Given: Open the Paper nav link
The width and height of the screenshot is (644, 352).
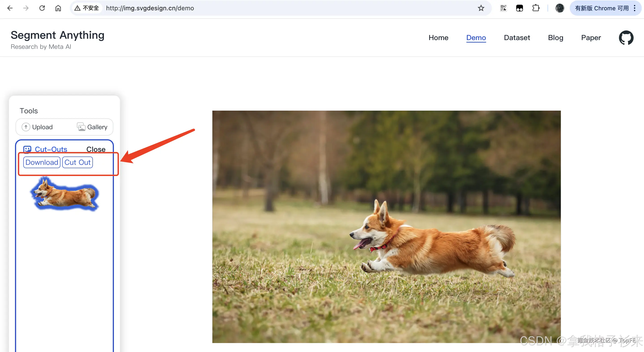Looking at the screenshot, I should tap(591, 38).
